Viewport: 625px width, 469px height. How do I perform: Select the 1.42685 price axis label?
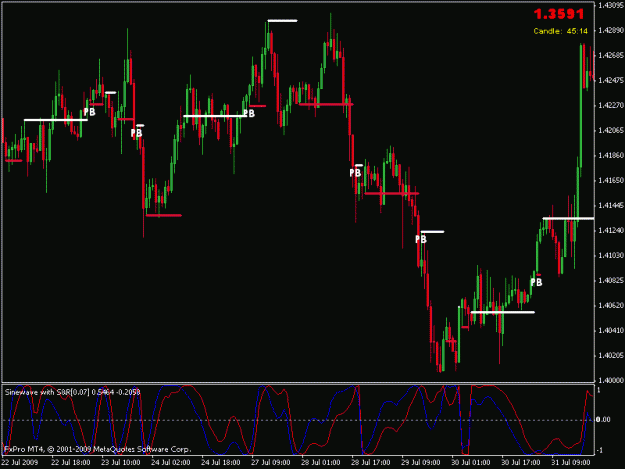610,55
